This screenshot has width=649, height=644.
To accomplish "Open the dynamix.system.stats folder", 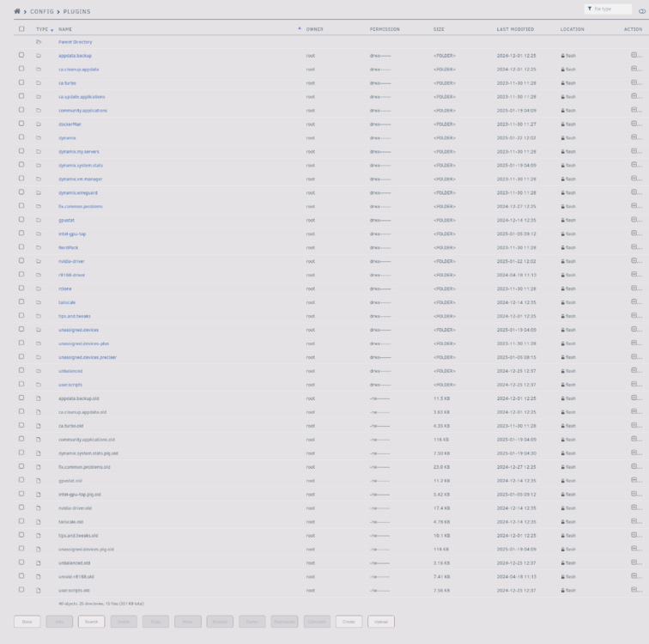I will point(81,165).
